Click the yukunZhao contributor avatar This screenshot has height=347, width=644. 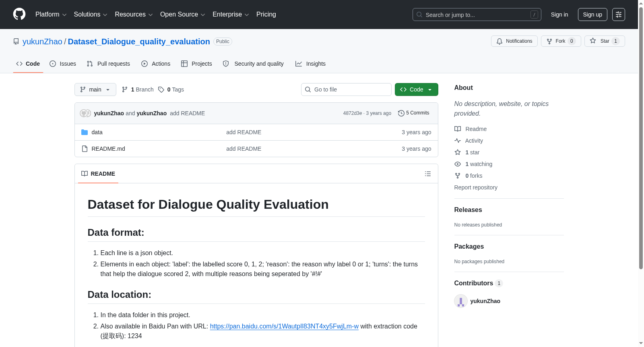tap(461, 301)
